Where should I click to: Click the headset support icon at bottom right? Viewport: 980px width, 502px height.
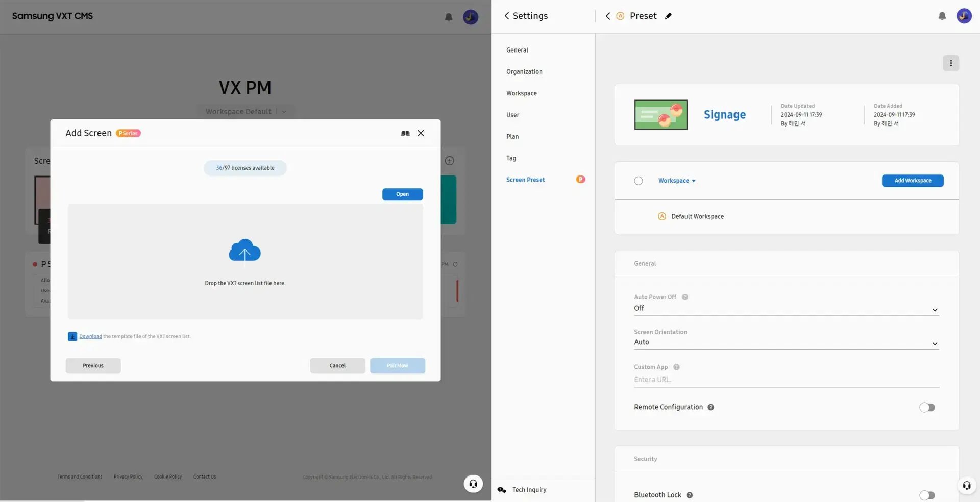pyautogui.click(x=966, y=485)
